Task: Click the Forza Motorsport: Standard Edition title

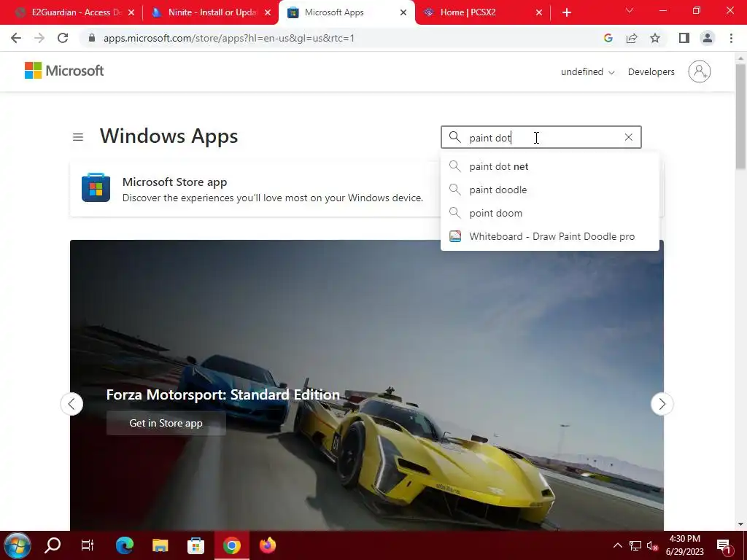Action: 223,394
